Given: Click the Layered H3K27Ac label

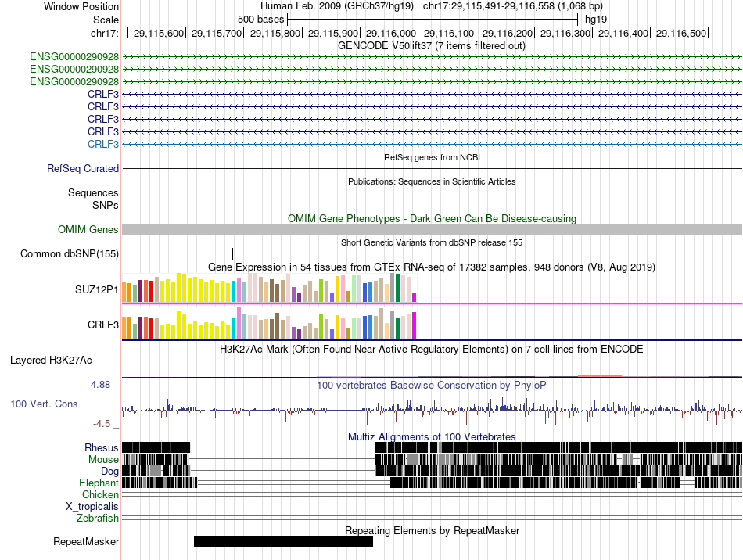Looking at the screenshot, I should 51,361.
